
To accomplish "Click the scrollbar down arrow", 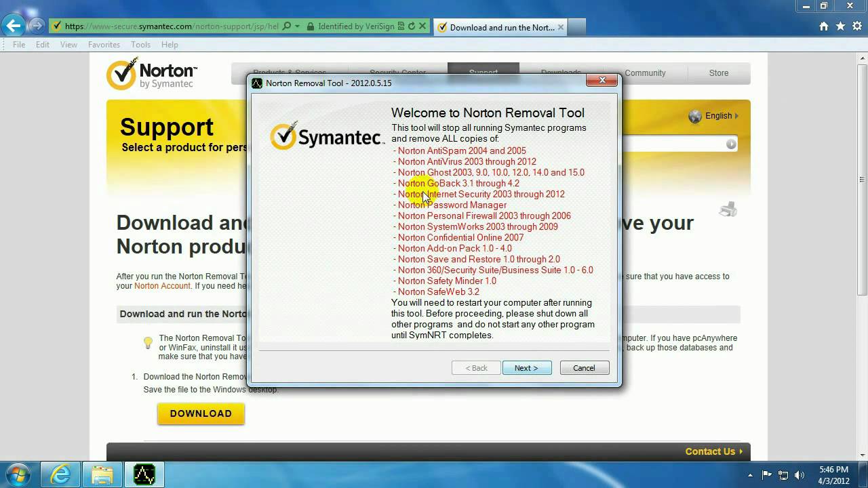I will point(862,454).
